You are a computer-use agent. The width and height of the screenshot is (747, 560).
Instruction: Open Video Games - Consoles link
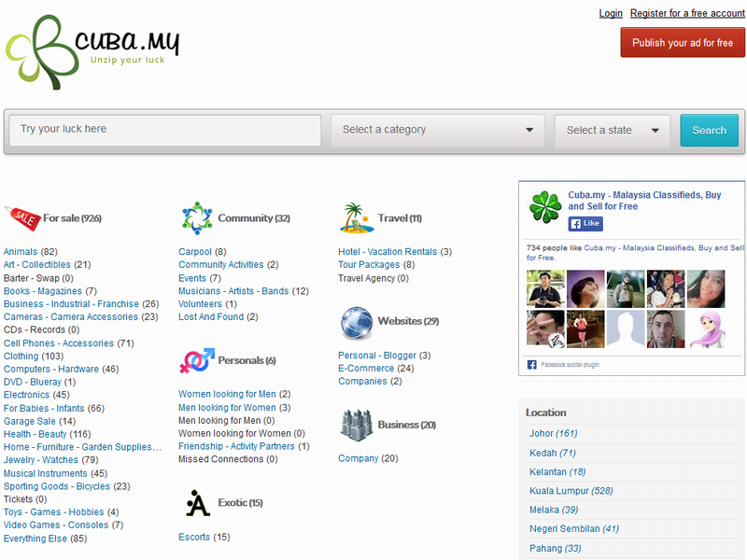56,525
